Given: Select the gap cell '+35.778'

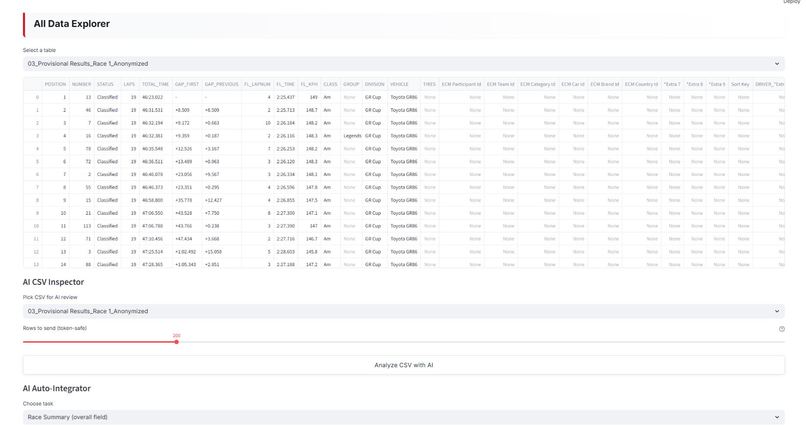Looking at the screenshot, I should 187,200.
